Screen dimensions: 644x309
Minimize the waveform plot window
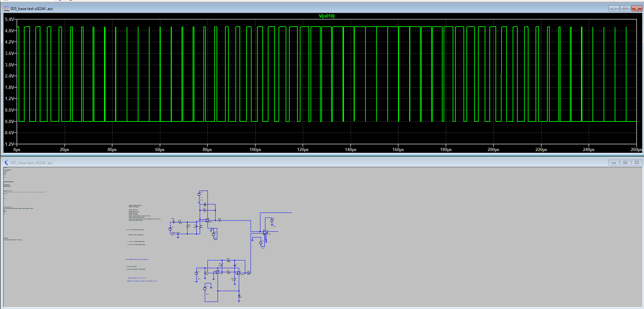tap(614, 8)
